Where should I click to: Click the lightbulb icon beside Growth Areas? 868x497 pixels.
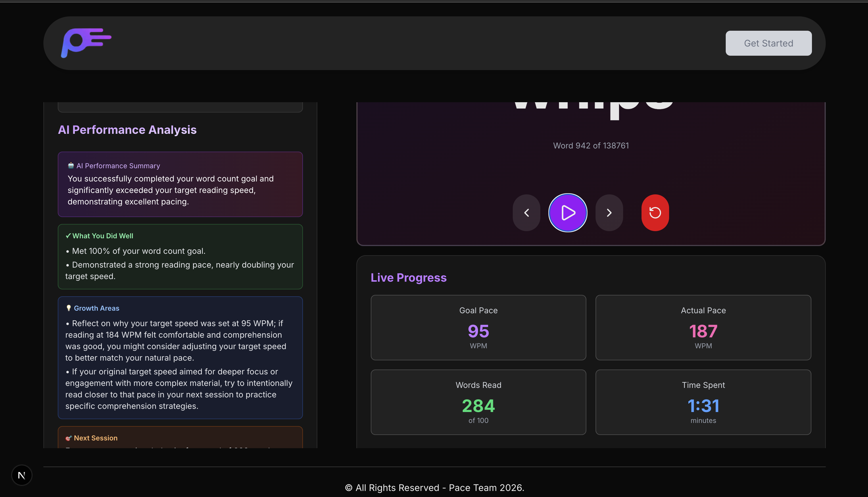[68, 308]
